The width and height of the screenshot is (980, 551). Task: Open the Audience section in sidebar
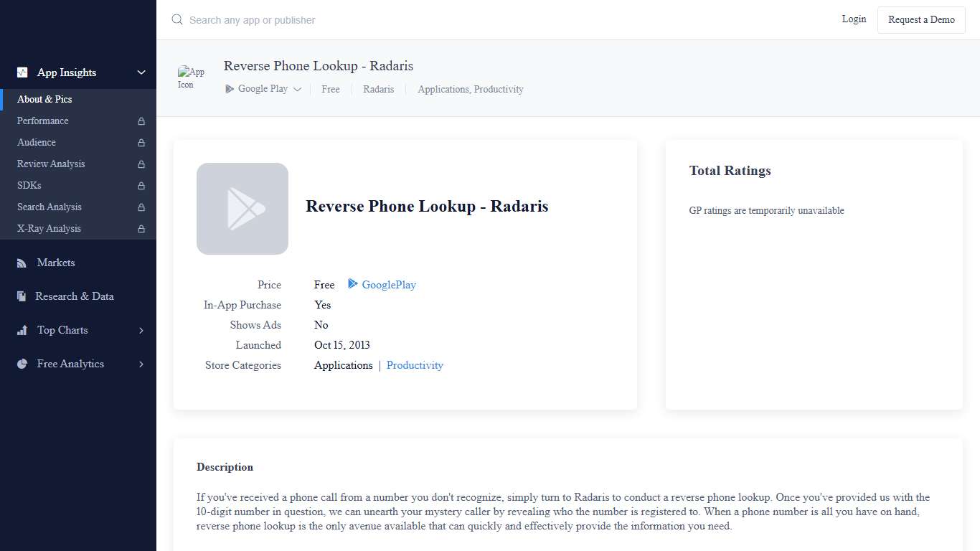coord(36,142)
